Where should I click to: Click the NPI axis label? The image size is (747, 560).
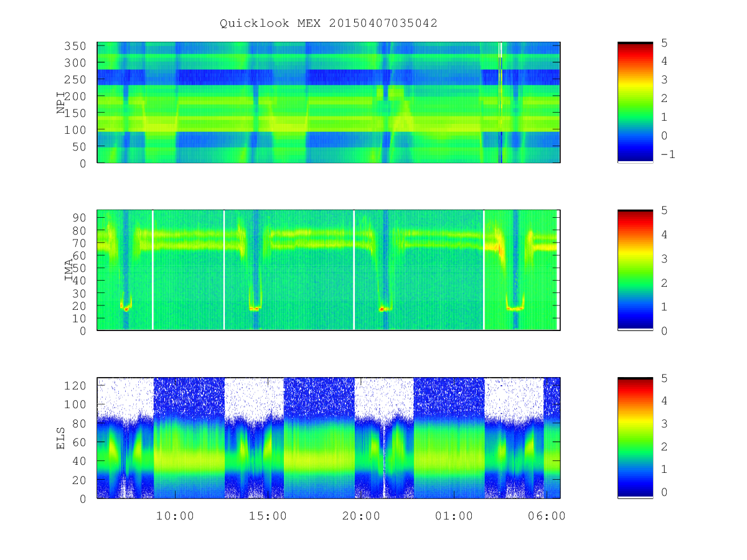(x=61, y=103)
